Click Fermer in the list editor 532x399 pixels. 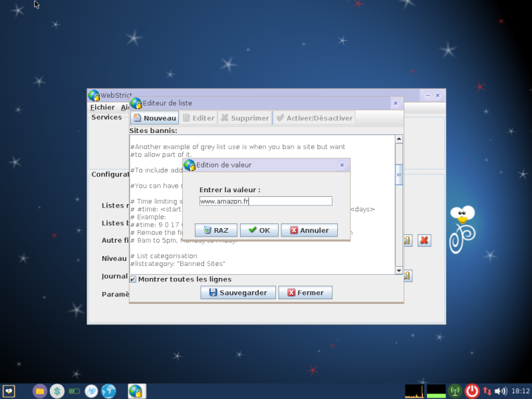coord(305,293)
